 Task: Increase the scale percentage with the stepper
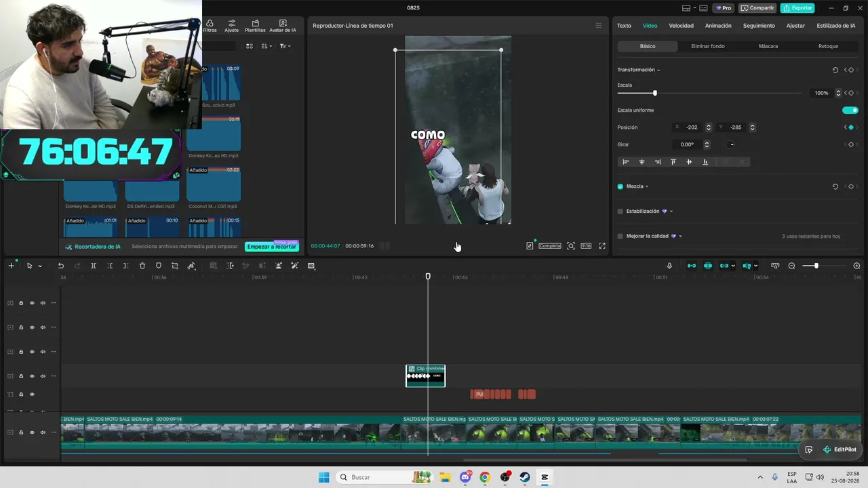pos(838,91)
